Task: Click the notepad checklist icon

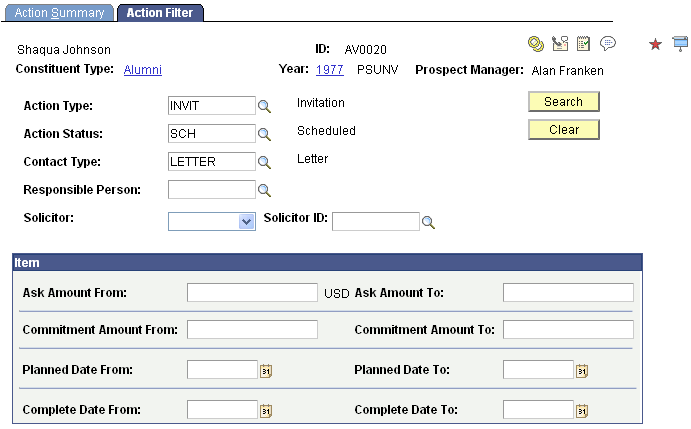Action: (x=583, y=43)
